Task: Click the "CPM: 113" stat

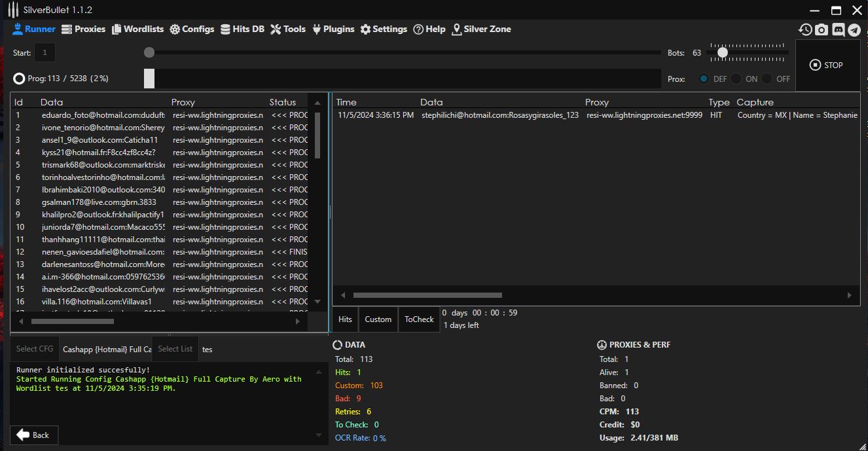Action: click(619, 412)
